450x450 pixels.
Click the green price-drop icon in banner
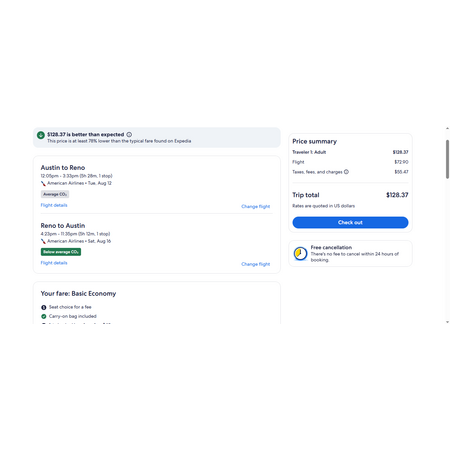41,135
